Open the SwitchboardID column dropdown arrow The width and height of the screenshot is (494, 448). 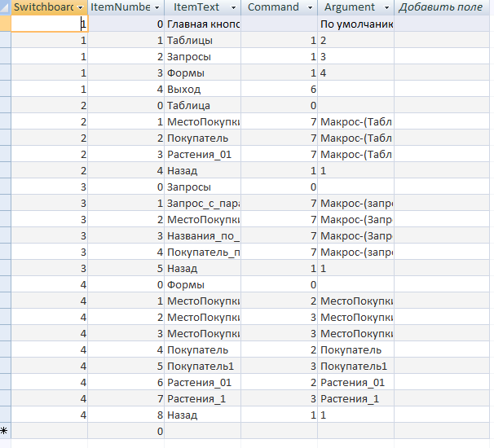[81, 7]
